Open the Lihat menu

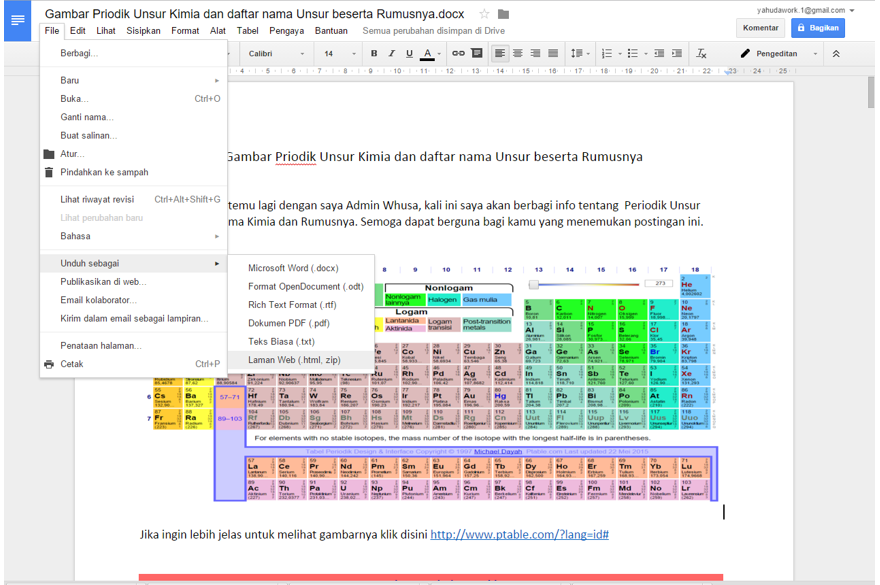click(x=106, y=31)
